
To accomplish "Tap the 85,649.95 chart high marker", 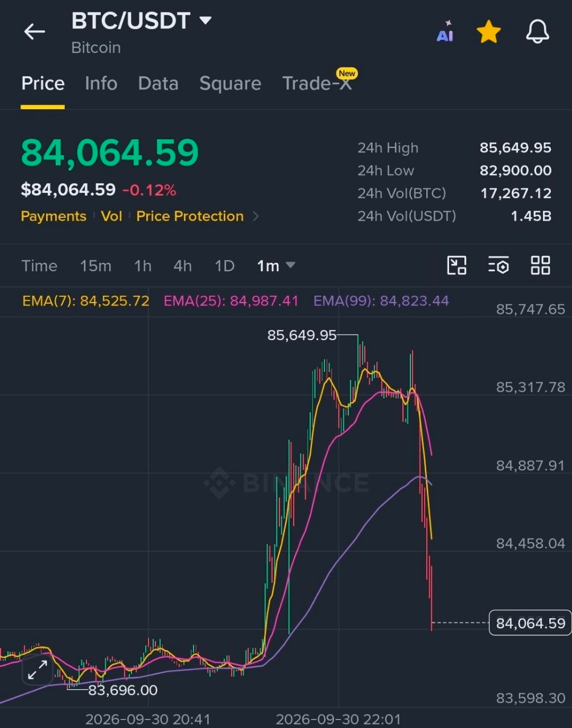I will click(x=302, y=336).
